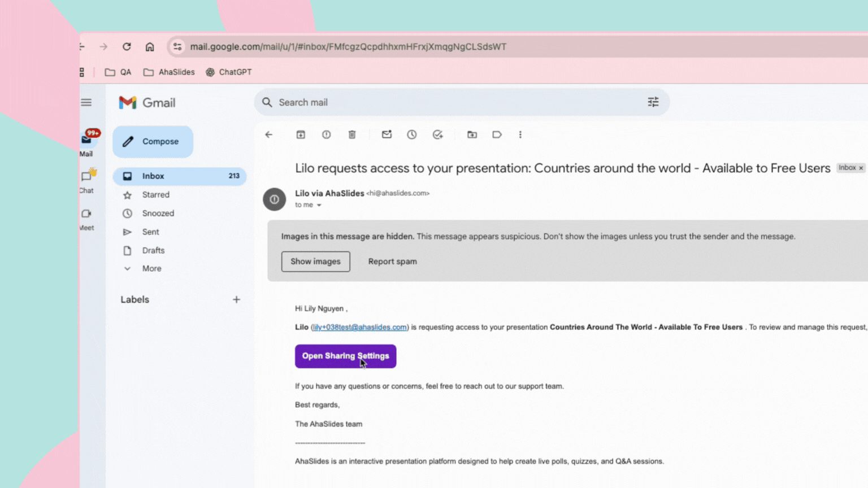Click the sender avatar icon
Viewport: 868px width, 488px height.
pos(274,199)
